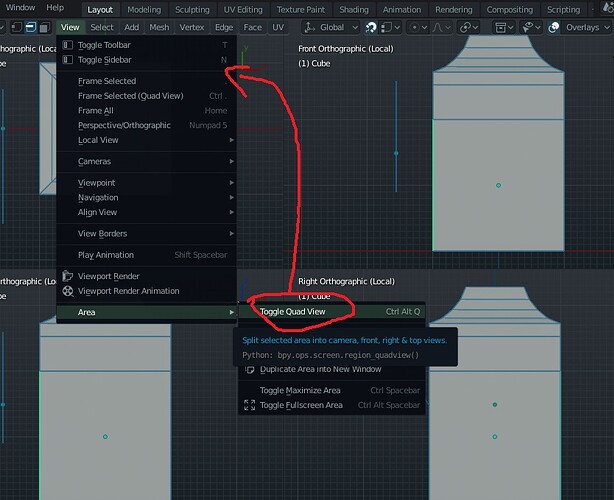Open the Global transform orientation dropdown
The width and height of the screenshot is (614, 500).
[331, 27]
